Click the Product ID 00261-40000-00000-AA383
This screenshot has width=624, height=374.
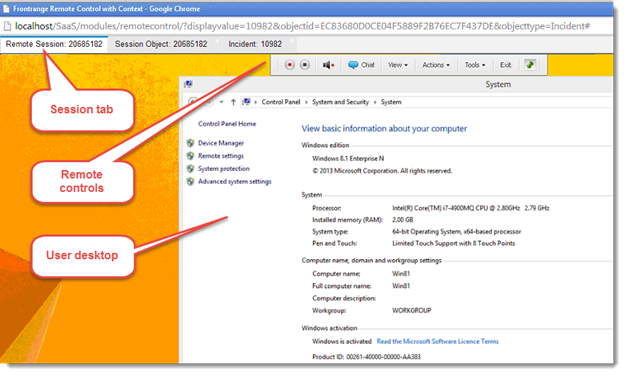click(x=367, y=357)
